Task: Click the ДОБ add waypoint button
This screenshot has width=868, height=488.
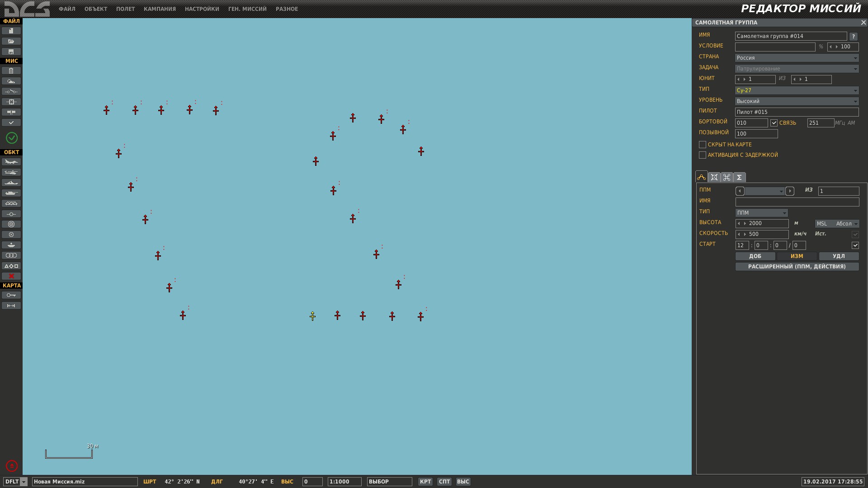Action: 755,256
